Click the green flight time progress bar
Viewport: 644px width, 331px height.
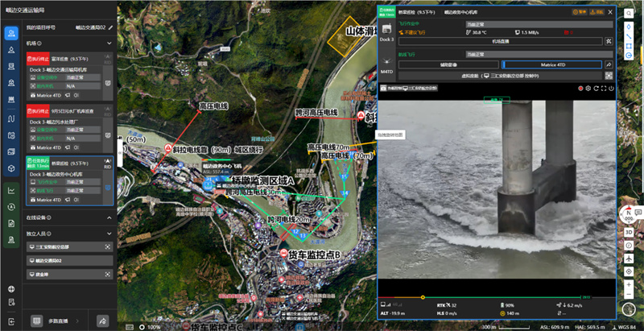point(503,297)
